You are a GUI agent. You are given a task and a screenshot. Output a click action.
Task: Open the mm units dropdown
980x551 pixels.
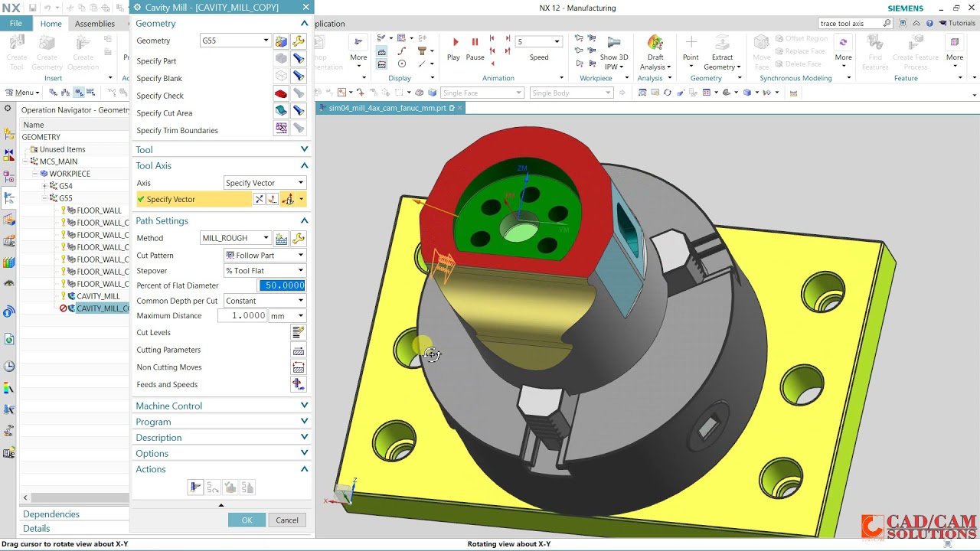click(300, 316)
